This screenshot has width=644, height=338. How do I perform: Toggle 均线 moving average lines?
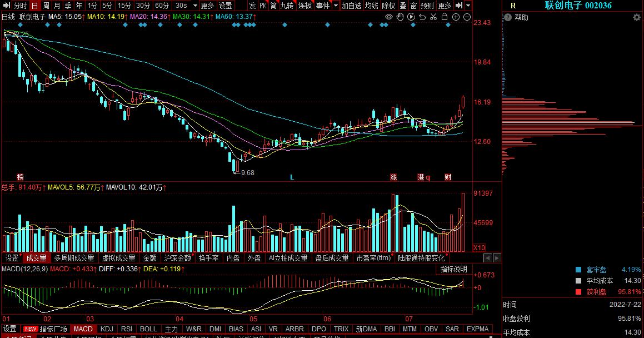point(372,6)
